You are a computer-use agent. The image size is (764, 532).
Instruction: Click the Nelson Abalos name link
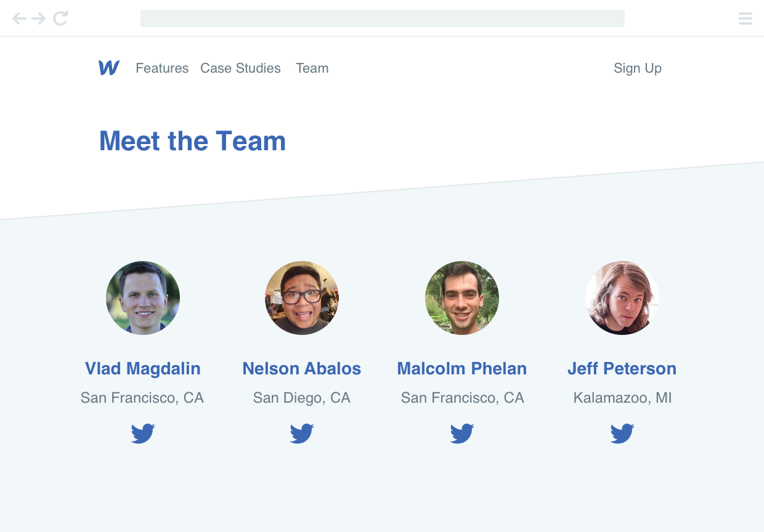coord(302,369)
